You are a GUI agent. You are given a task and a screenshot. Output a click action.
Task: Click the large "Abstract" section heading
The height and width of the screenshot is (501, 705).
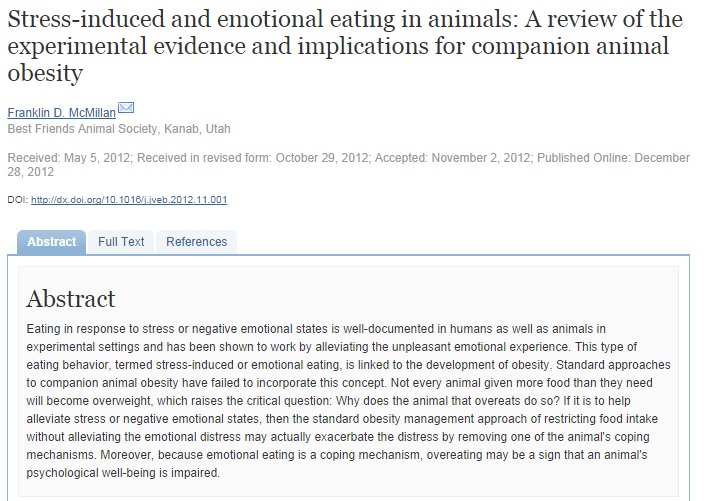(71, 299)
